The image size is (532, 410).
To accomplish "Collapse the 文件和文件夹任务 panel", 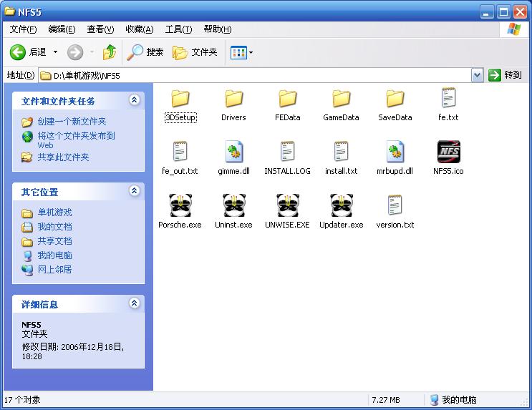I will (x=135, y=99).
